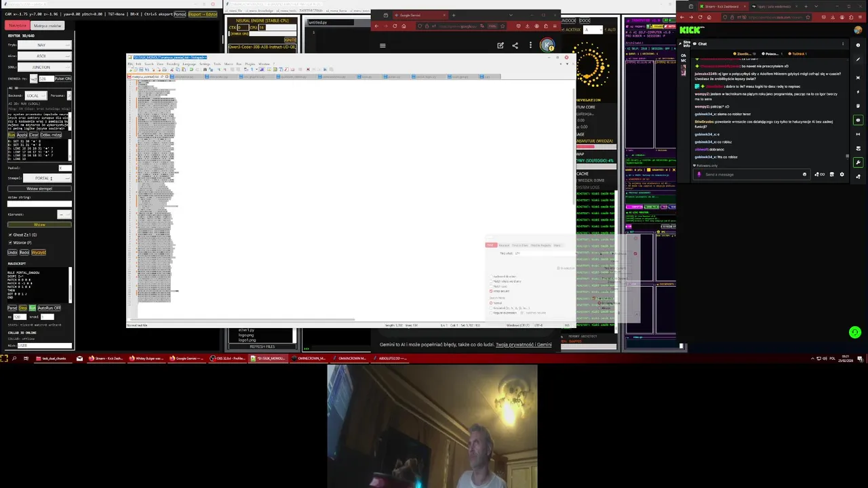Viewport: 868px width, 488px height.
Task: Click the UNDOCK button
Action: [570, 20]
